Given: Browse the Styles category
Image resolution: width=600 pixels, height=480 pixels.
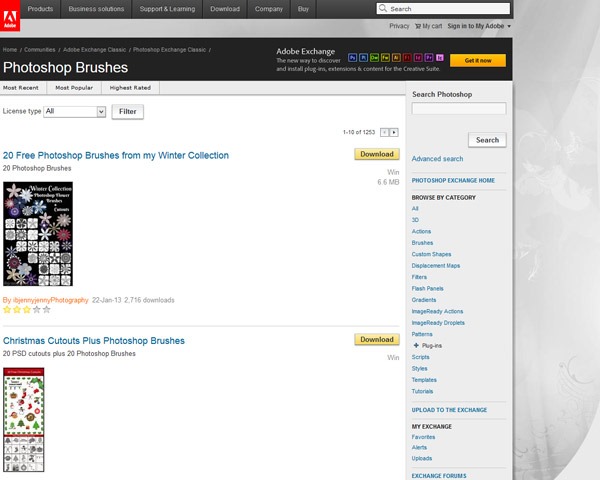Looking at the screenshot, I should click(x=419, y=368).
